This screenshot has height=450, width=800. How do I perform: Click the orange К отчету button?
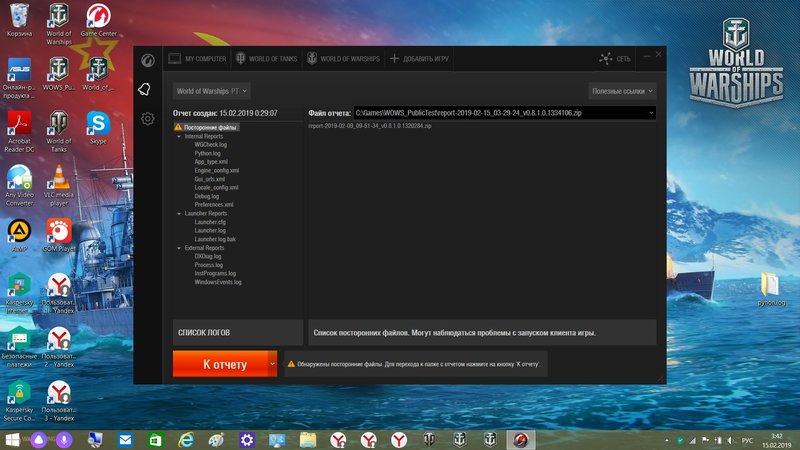click(x=220, y=364)
